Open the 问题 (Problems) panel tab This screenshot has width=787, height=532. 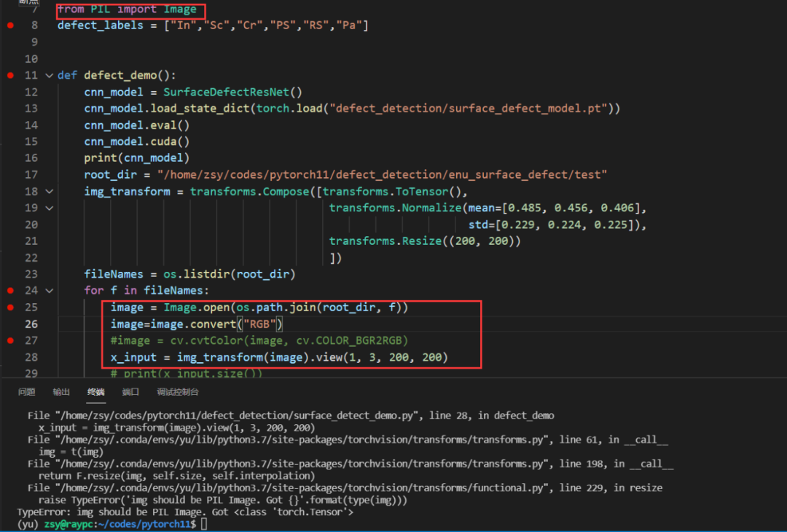pyautogui.click(x=27, y=392)
